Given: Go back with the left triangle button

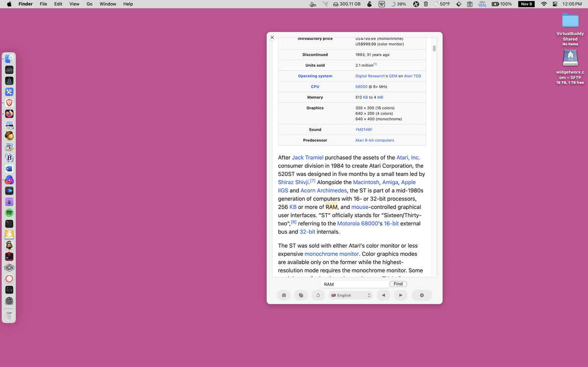Looking at the screenshot, I should coord(383,295).
